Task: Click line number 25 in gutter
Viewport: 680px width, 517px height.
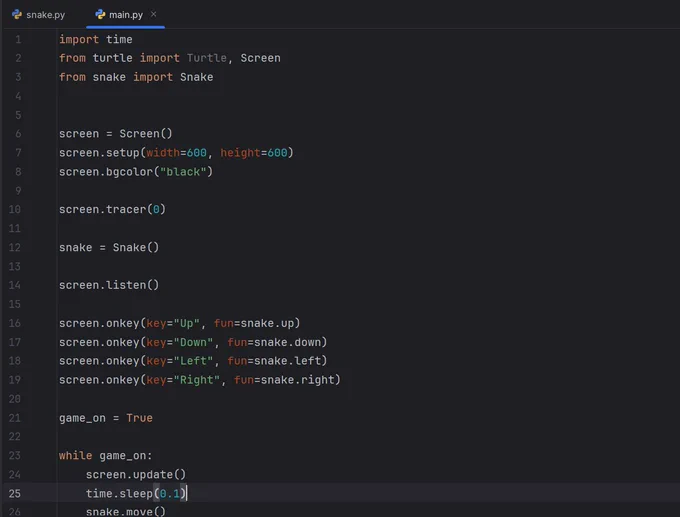Action: 14,494
